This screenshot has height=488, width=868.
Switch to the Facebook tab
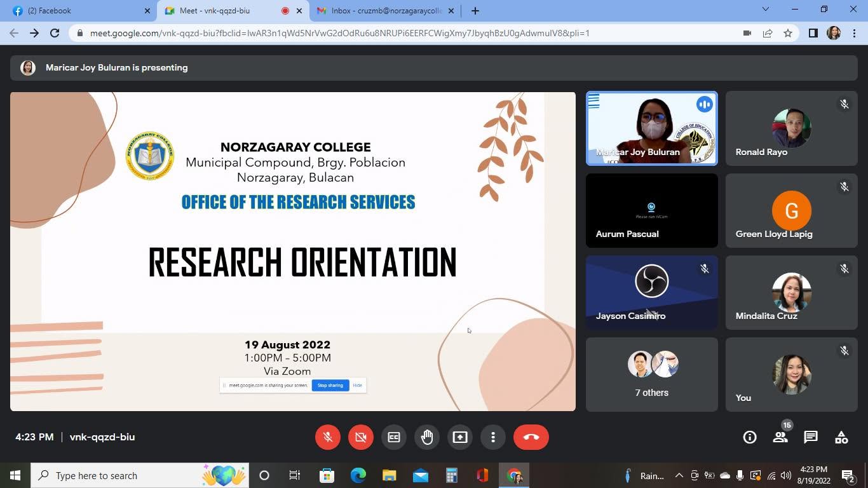pos(83,11)
